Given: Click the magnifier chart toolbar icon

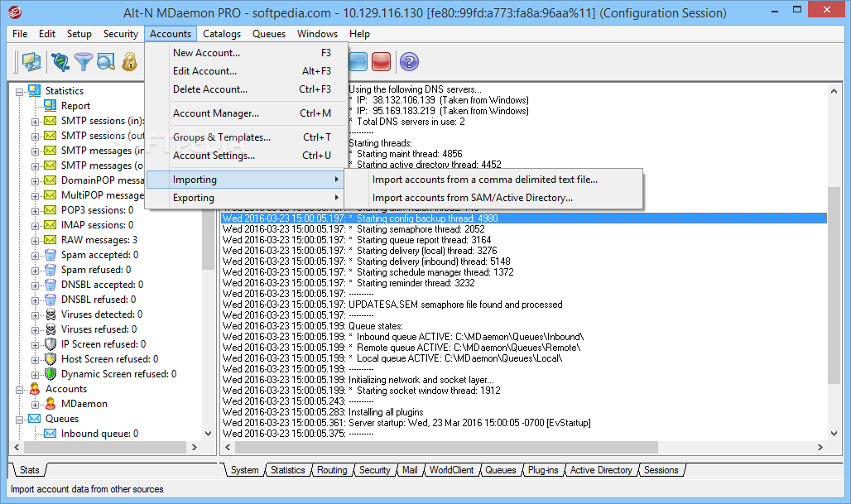Looking at the screenshot, I should point(106,62).
